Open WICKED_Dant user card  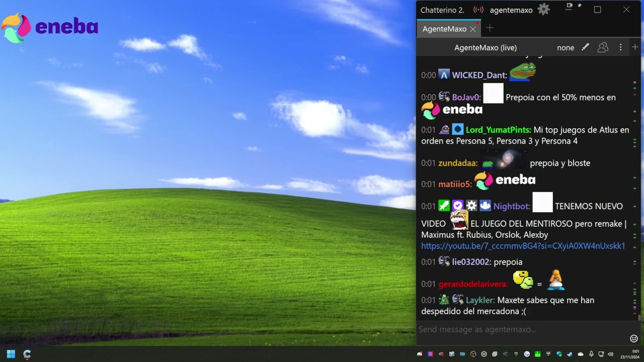pyautogui.click(x=479, y=75)
